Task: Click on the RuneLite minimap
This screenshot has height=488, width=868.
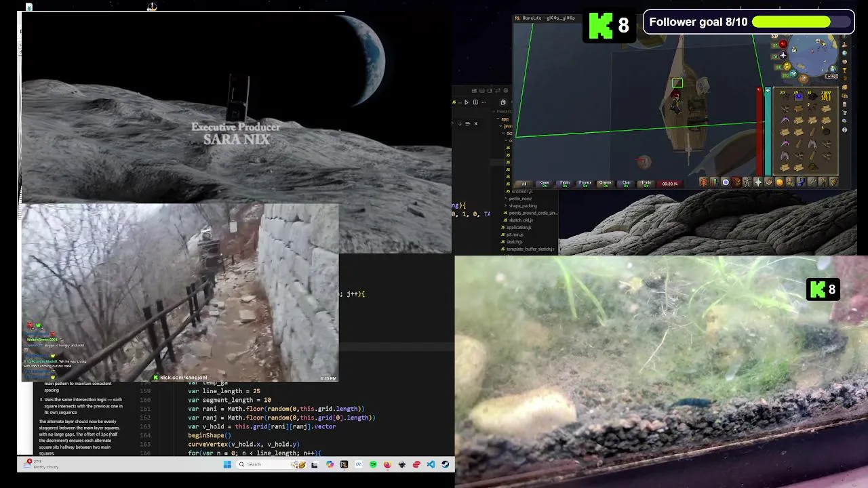Action: [x=812, y=54]
